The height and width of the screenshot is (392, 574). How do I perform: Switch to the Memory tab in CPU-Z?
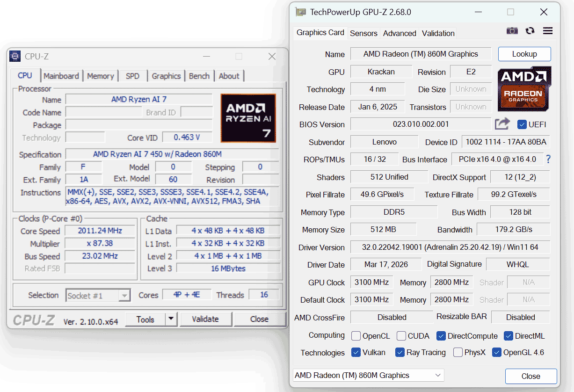click(100, 76)
